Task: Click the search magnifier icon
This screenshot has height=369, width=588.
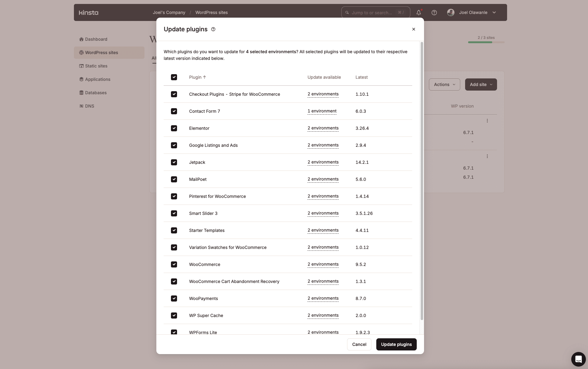Action: point(347,12)
